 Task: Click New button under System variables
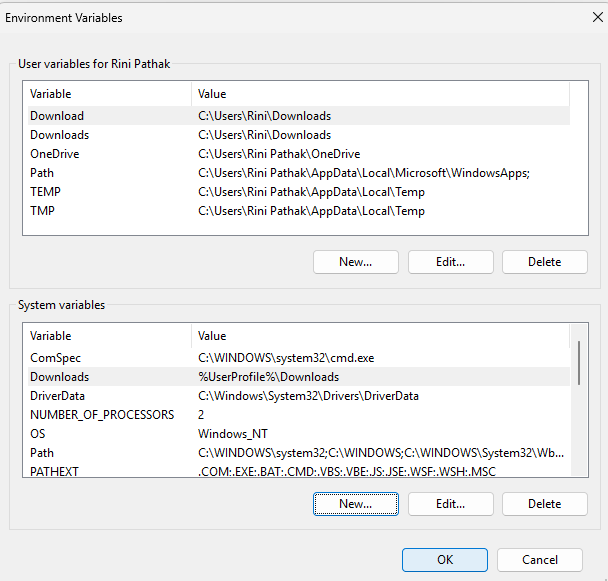tap(355, 504)
